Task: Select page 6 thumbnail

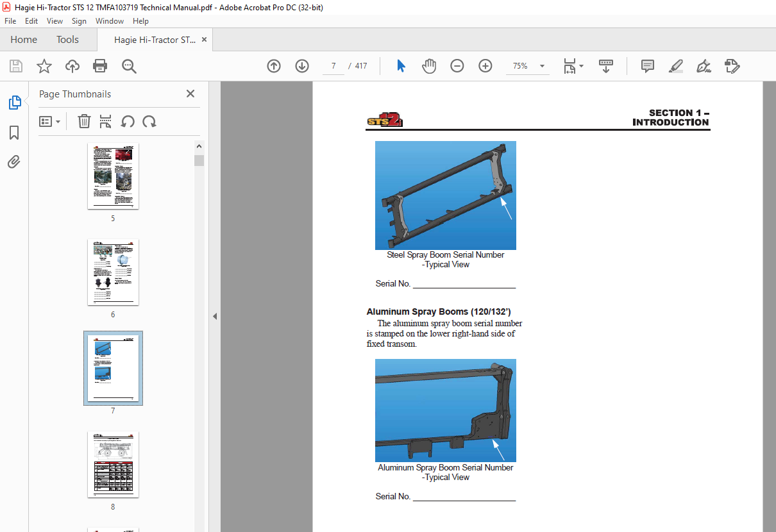Action: (113, 272)
